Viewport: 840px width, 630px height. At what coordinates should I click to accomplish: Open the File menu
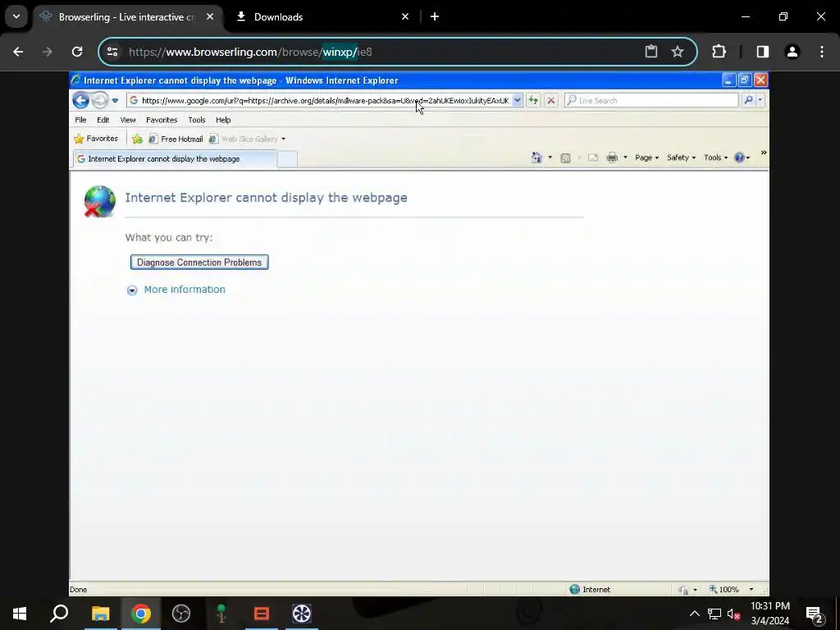click(80, 120)
